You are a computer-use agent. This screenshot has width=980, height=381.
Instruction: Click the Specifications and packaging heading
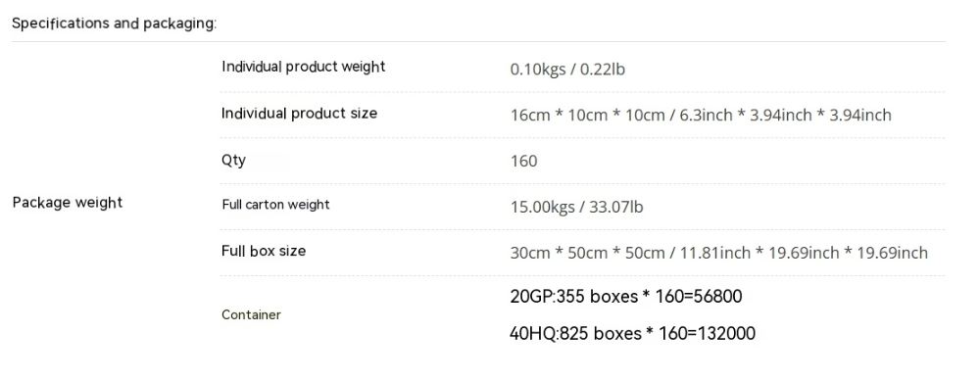click(114, 24)
